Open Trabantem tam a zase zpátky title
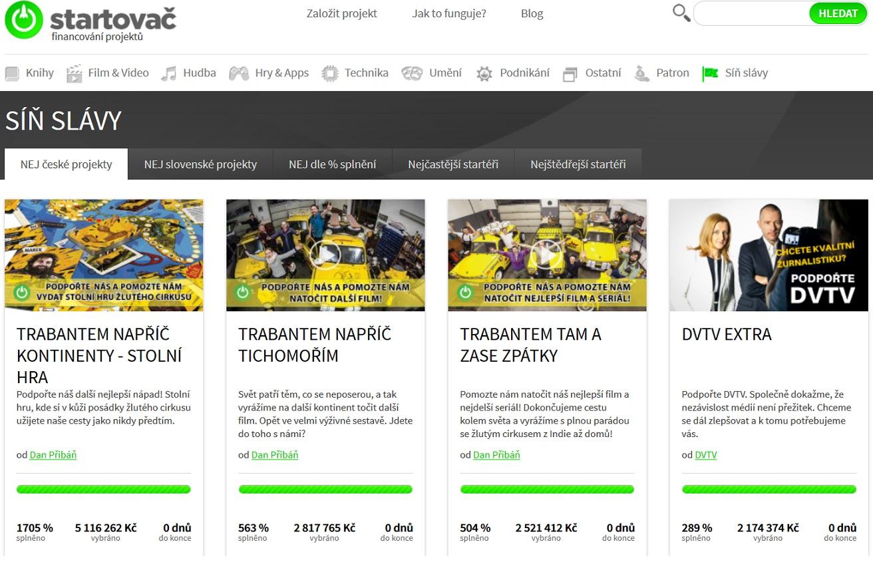This screenshot has width=873, height=588. (531, 345)
